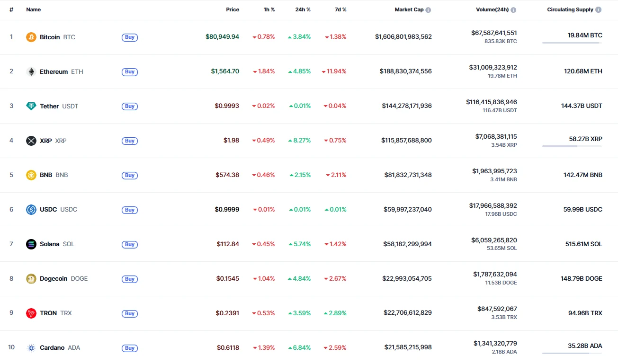Click the Dogecoin logo icon
Viewport: 618px width, 364px height.
click(x=31, y=279)
